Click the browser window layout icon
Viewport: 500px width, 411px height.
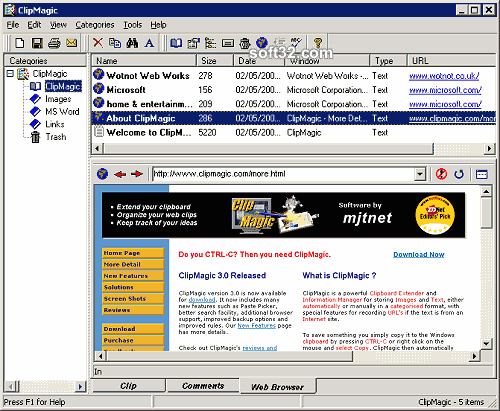[x=482, y=174]
